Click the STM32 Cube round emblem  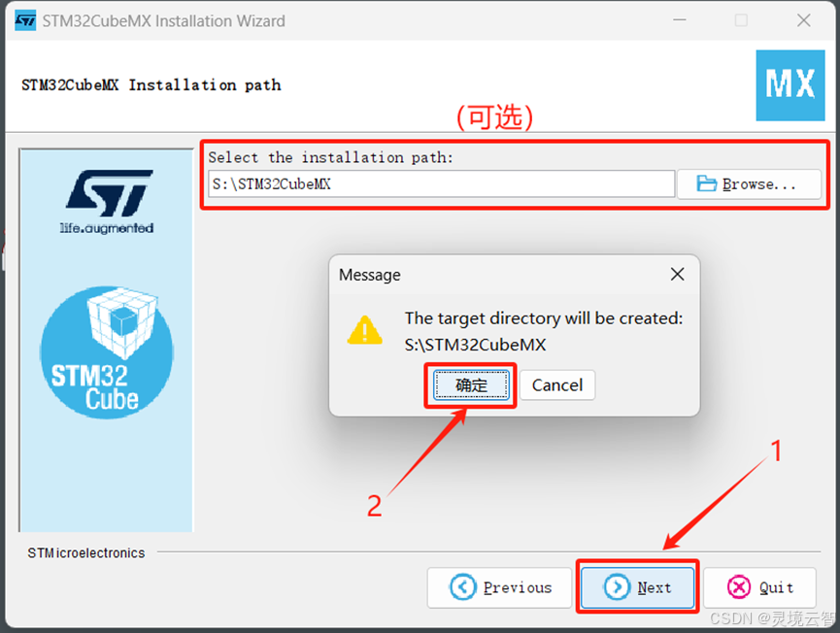[107, 351]
